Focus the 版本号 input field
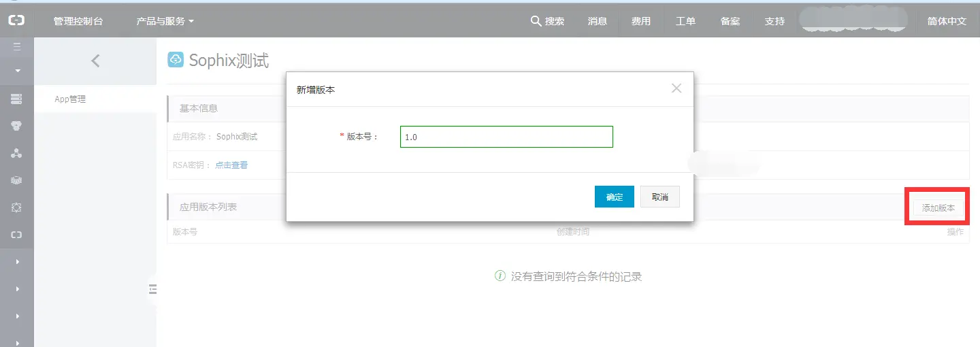The height and width of the screenshot is (347, 980). pos(506,137)
